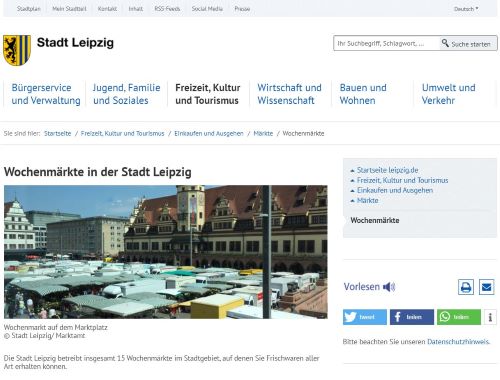Viewport: 500px width, 380px height.
Task: Open Social Media link
Action: [207, 9]
